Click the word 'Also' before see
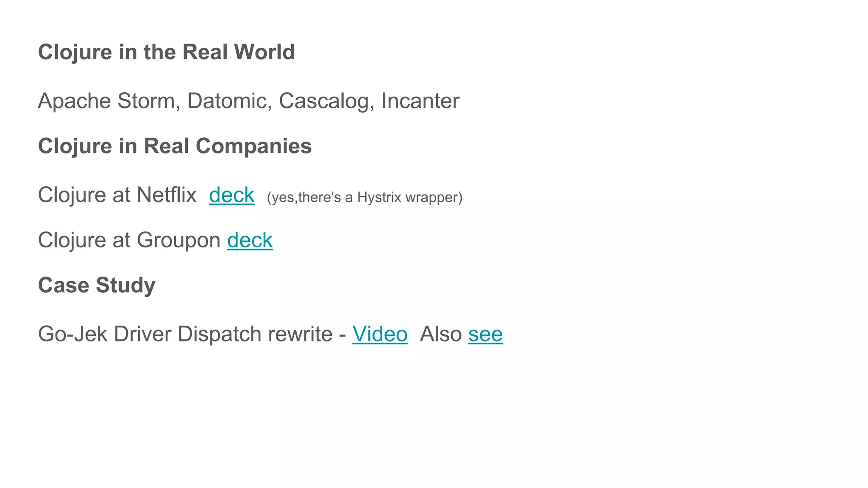 pos(441,334)
